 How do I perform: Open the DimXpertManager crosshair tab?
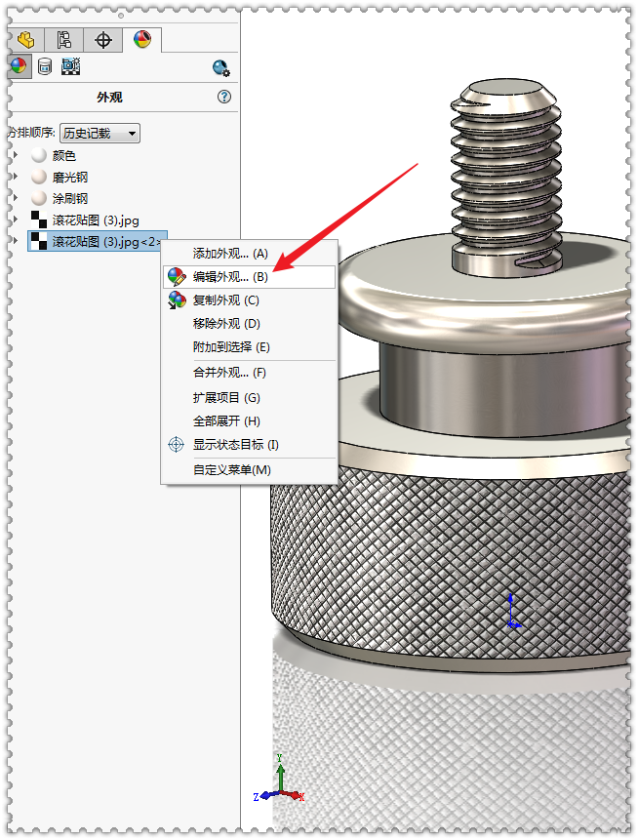pyautogui.click(x=102, y=40)
